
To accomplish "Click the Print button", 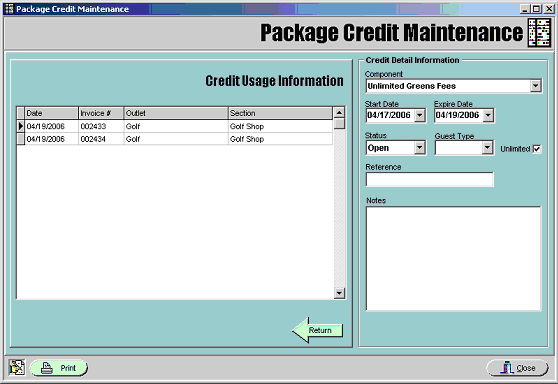I will pyautogui.click(x=59, y=368).
